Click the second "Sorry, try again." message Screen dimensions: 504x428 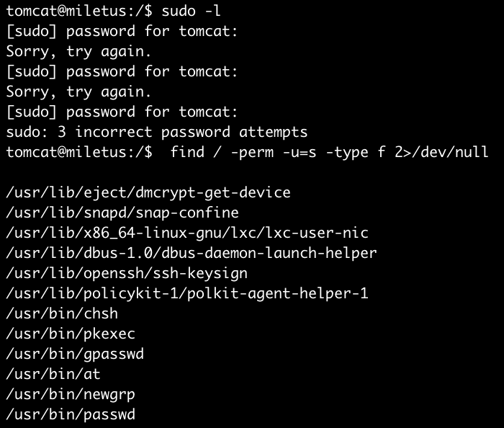pyautogui.click(x=78, y=92)
